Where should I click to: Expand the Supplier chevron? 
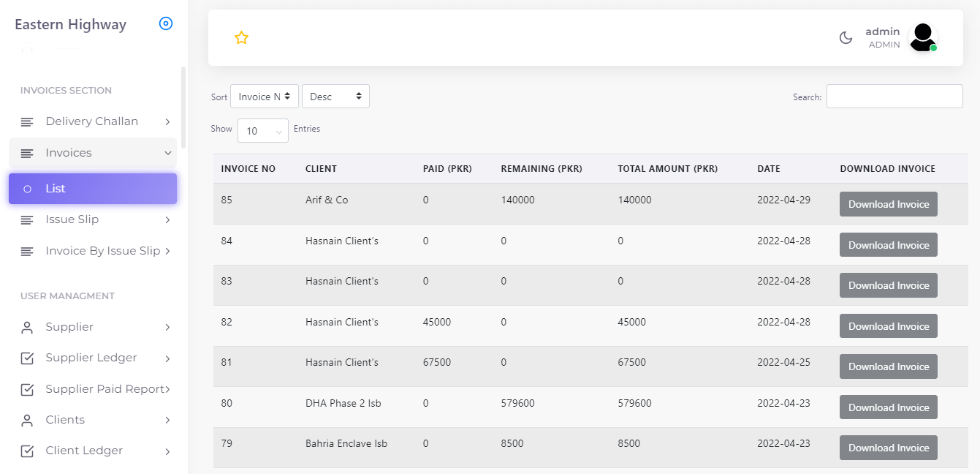pos(167,327)
